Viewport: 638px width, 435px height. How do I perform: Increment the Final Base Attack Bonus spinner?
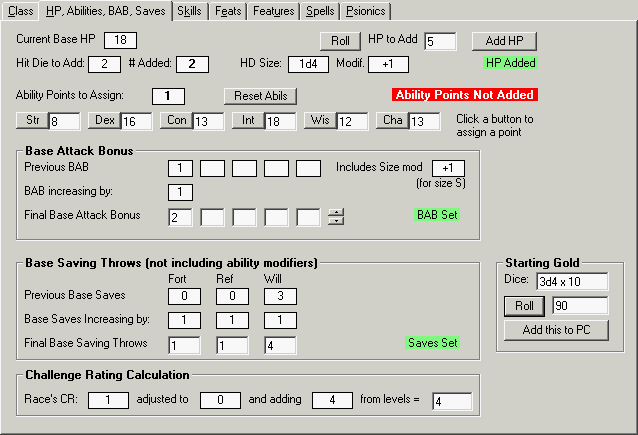pos(336,211)
